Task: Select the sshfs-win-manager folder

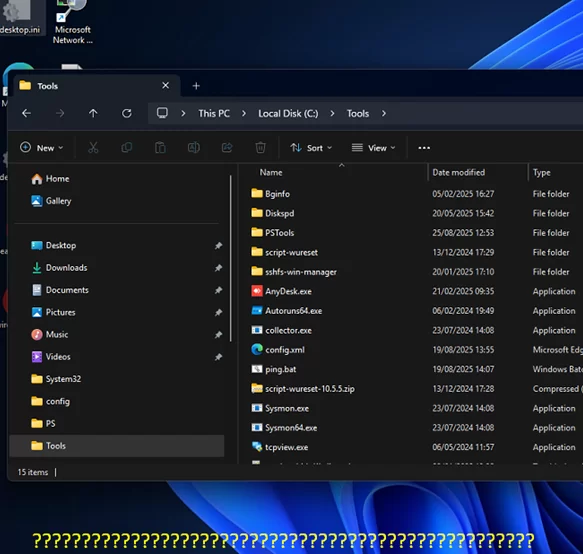Action: tap(294, 272)
